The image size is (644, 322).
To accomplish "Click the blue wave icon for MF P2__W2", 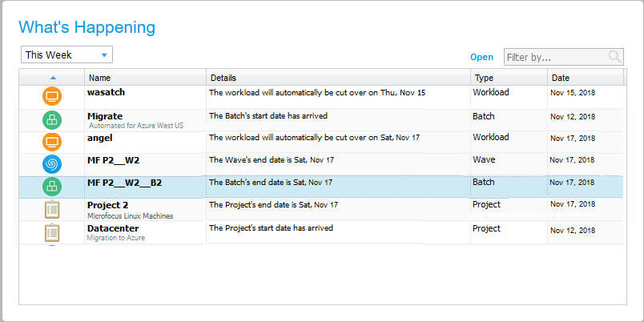I will tap(52, 164).
